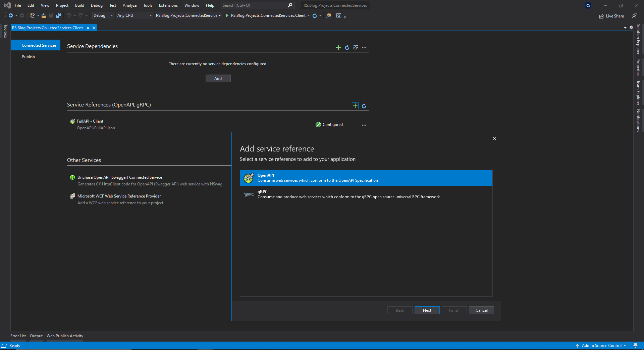This screenshot has height=350, width=644.
Task: Open the startup project dropdown
Action: pyautogui.click(x=188, y=15)
